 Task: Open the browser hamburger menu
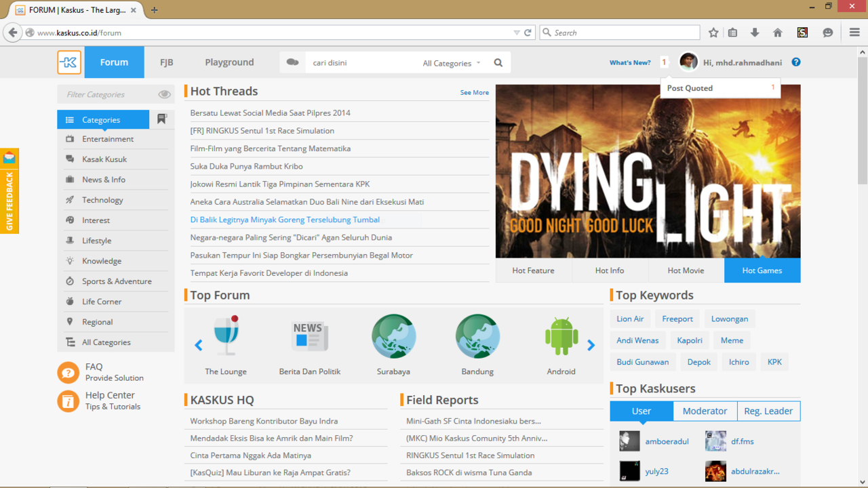pos(854,33)
